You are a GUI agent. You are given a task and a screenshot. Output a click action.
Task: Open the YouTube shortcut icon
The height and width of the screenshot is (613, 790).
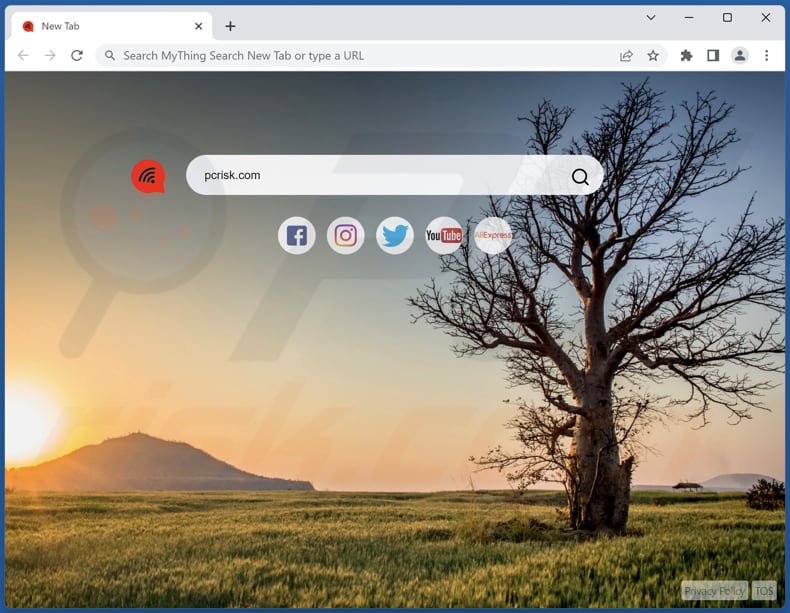pyautogui.click(x=444, y=236)
